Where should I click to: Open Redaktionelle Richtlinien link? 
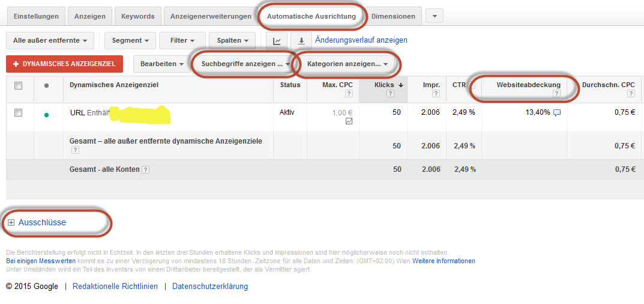pos(115,287)
